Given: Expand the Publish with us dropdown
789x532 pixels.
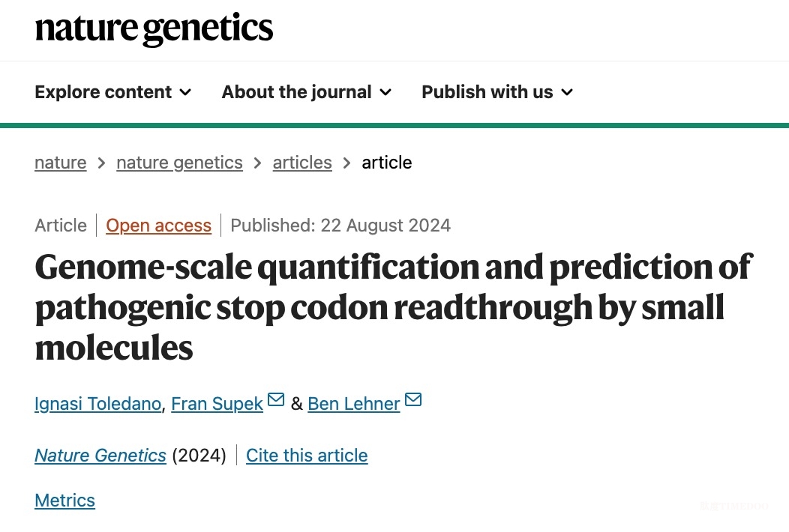Looking at the screenshot, I should point(497,92).
